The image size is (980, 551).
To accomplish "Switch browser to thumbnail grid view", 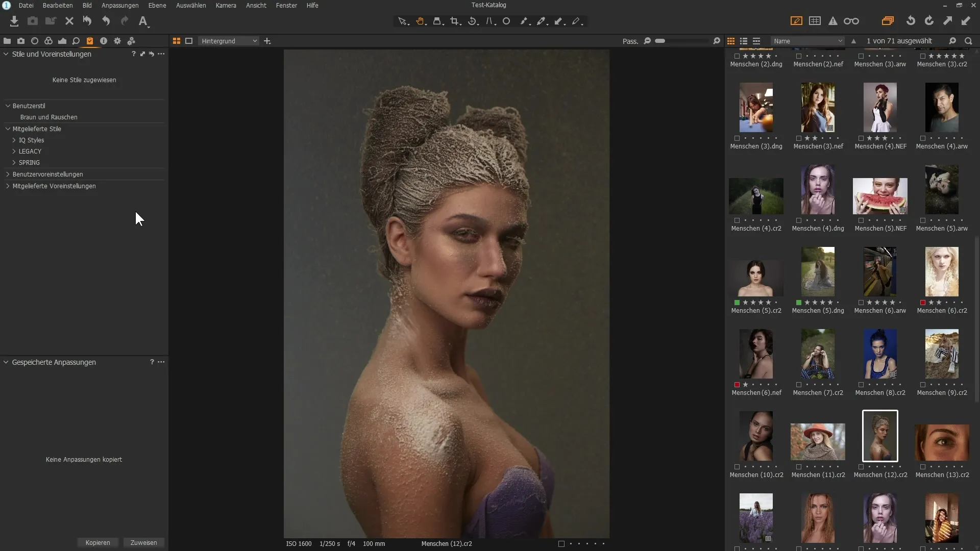I will (x=731, y=41).
